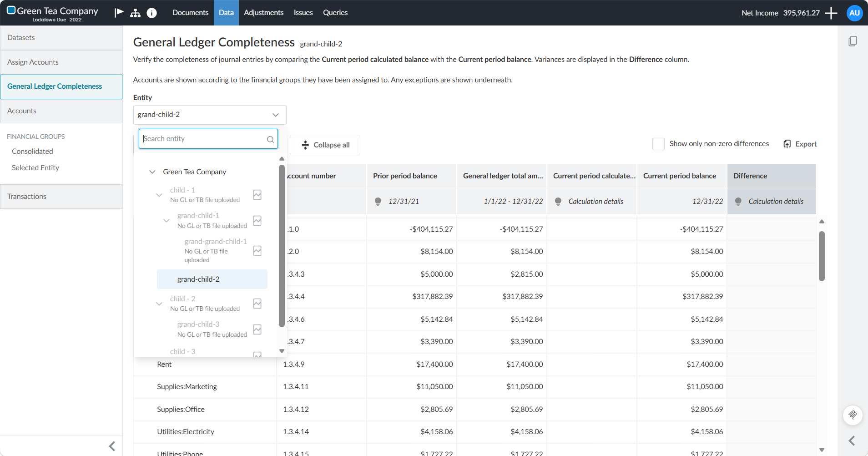
Task: Click the Supplies:Marketing account row
Action: (474, 387)
